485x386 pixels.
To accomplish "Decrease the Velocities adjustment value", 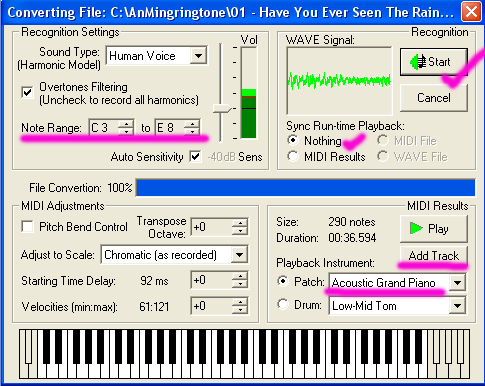I will click(x=240, y=310).
